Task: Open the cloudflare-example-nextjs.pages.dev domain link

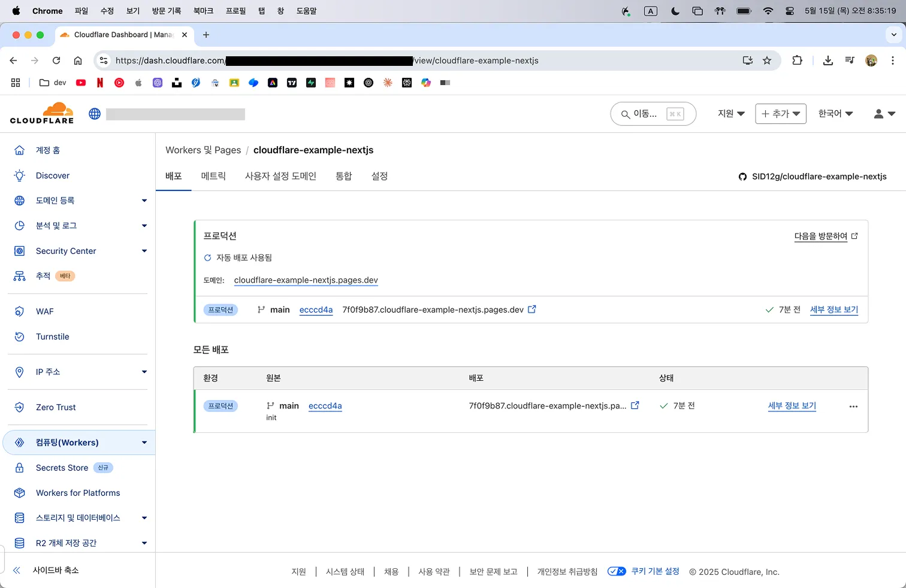Action: (306, 280)
